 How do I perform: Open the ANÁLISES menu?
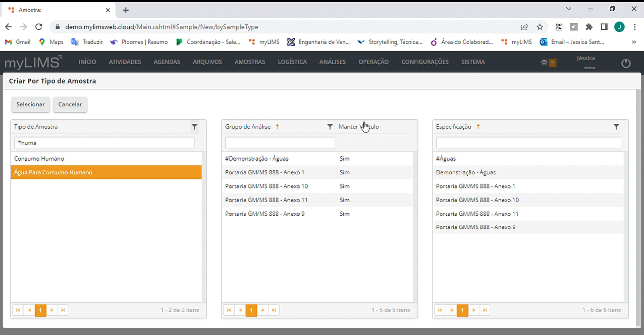coord(333,62)
